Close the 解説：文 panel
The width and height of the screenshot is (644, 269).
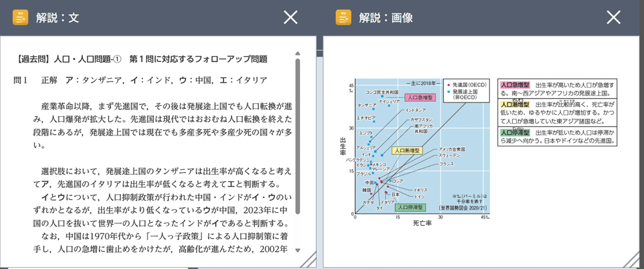[x=291, y=17]
